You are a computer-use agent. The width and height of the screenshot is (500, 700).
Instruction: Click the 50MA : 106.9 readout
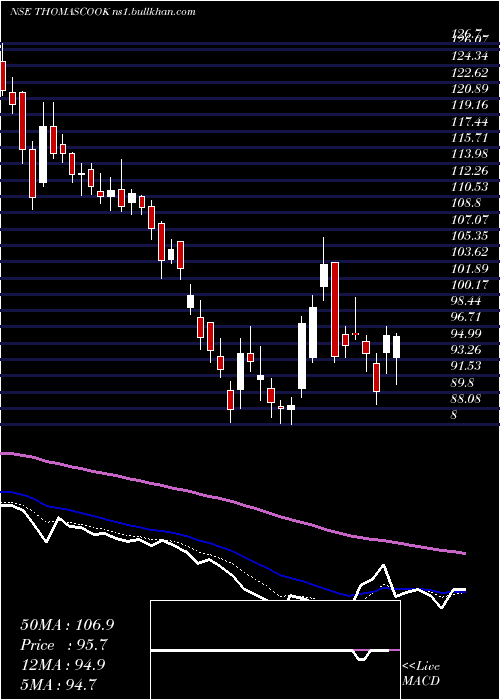(67, 625)
